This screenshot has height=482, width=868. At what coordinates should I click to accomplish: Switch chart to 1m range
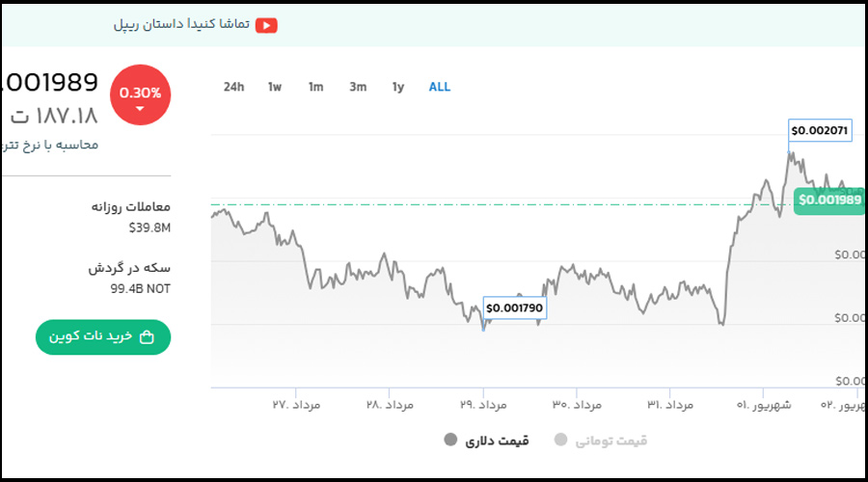pyautogui.click(x=315, y=87)
